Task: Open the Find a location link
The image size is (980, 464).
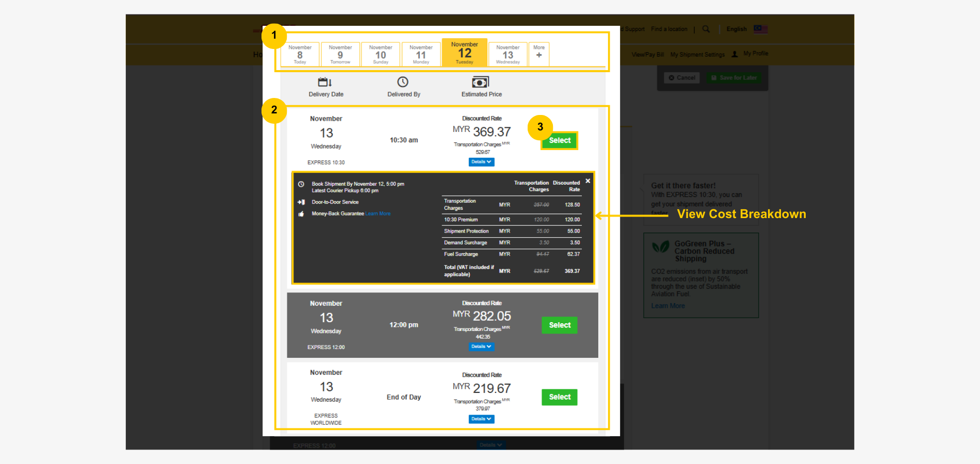Action: point(669,29)
